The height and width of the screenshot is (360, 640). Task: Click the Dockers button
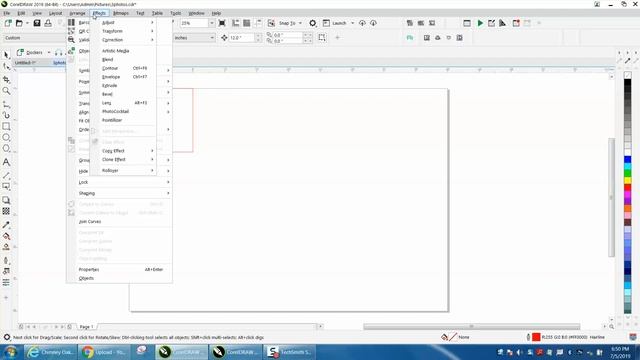pyautogui.click(x=33, y=52)
